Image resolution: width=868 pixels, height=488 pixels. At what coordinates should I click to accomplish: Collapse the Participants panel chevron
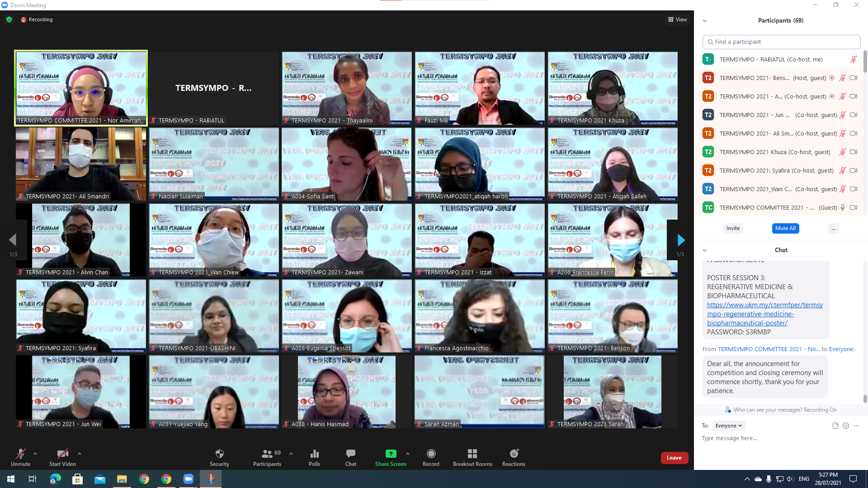click(704, 21)
